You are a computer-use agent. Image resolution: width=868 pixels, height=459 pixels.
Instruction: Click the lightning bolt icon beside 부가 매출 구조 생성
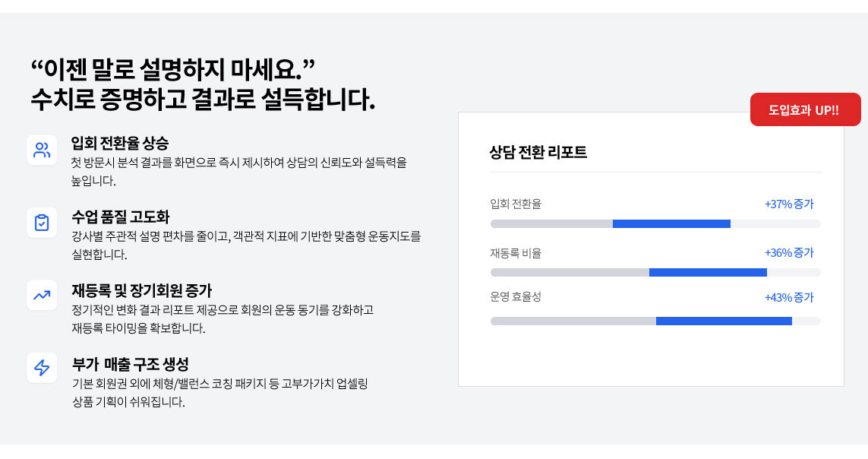[x=42, y=368]
